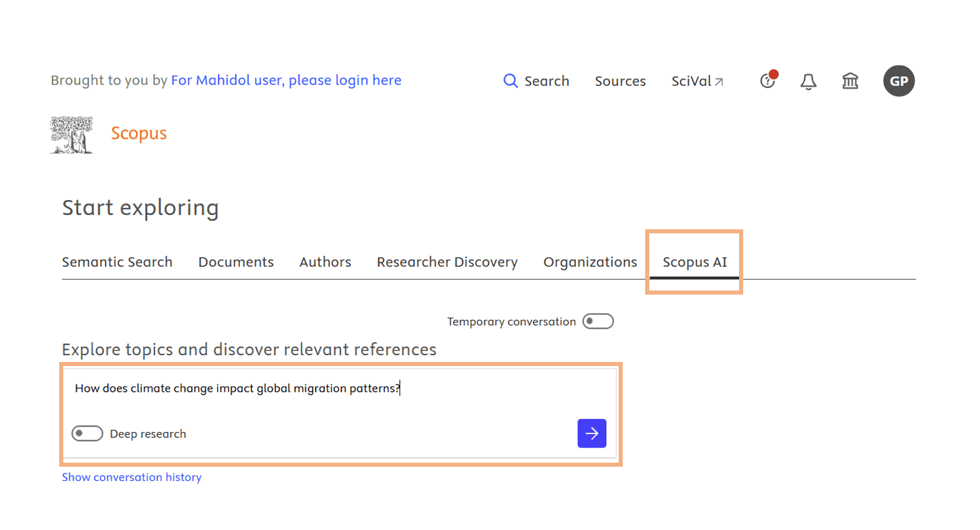Click the institution building icon

pyautogui.click(x=850, y=82)
